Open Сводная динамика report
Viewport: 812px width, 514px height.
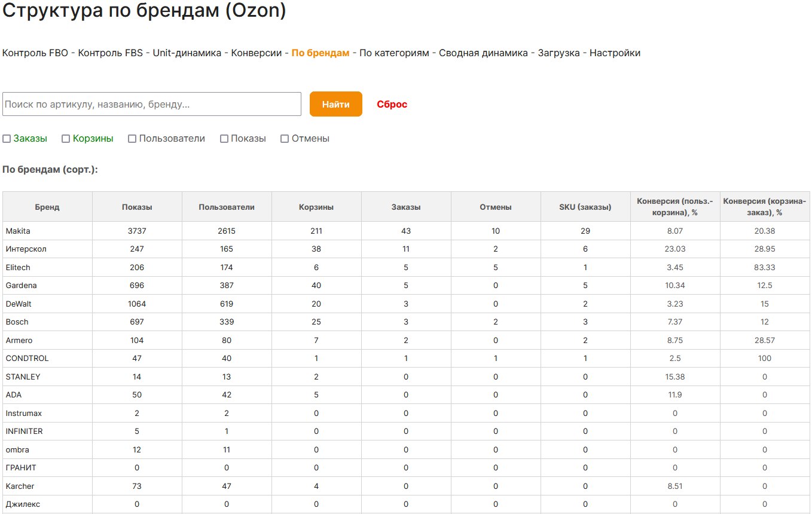(x=483, y=53)
